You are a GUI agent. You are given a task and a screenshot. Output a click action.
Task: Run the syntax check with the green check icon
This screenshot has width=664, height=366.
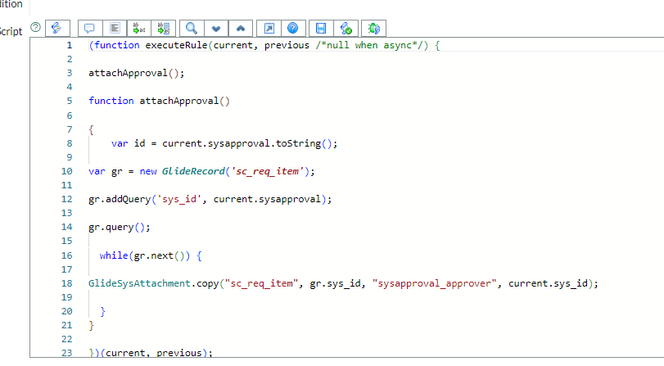click(x=346, y=28)
